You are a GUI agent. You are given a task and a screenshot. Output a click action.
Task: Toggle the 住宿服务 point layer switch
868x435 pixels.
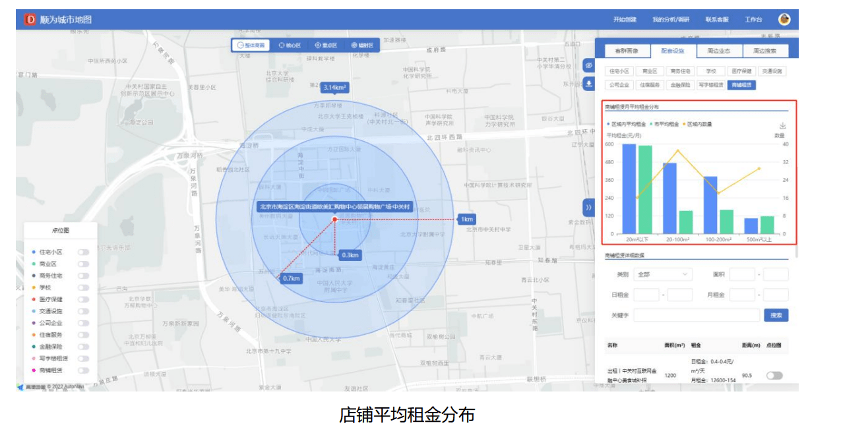(83, 335)
